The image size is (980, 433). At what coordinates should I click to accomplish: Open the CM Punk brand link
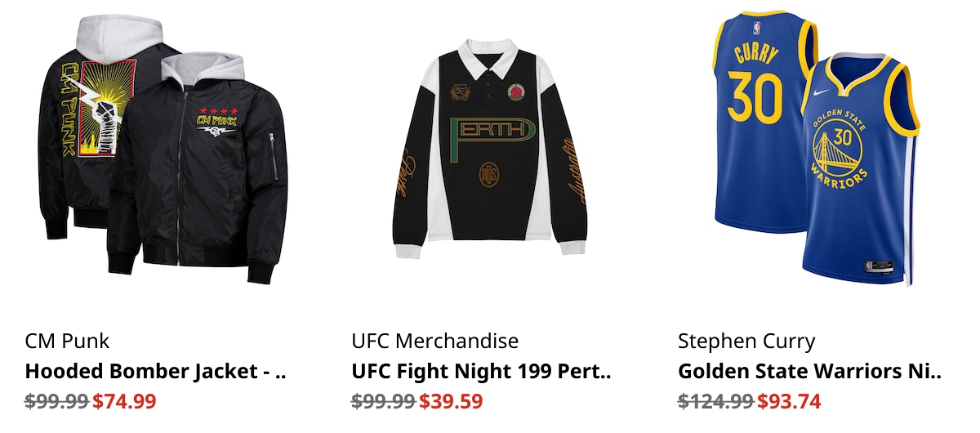[x=67, y=341]
